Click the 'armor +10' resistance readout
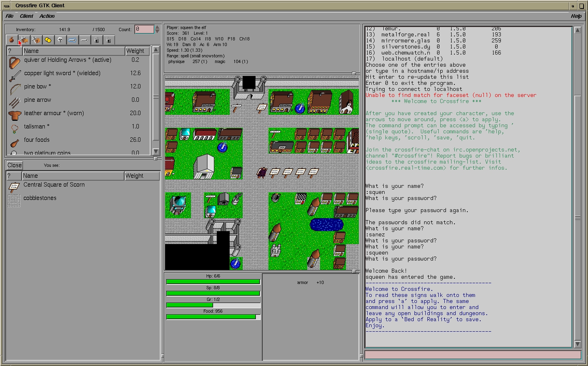This screenshot has height=366, width=588. coord(310,282)
